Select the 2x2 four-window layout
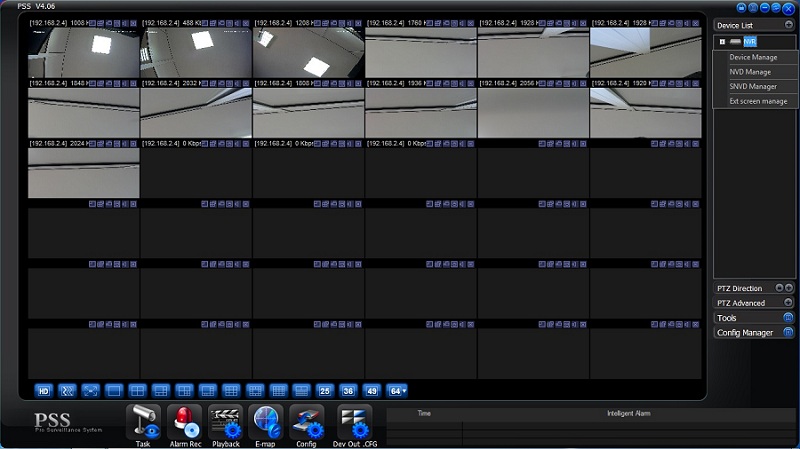The width and height of the screenshot is (800, 449). [137, 391]
